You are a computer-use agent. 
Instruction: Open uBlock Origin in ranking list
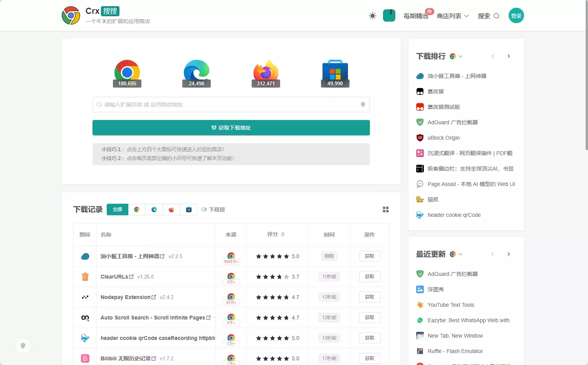point(444,138)
